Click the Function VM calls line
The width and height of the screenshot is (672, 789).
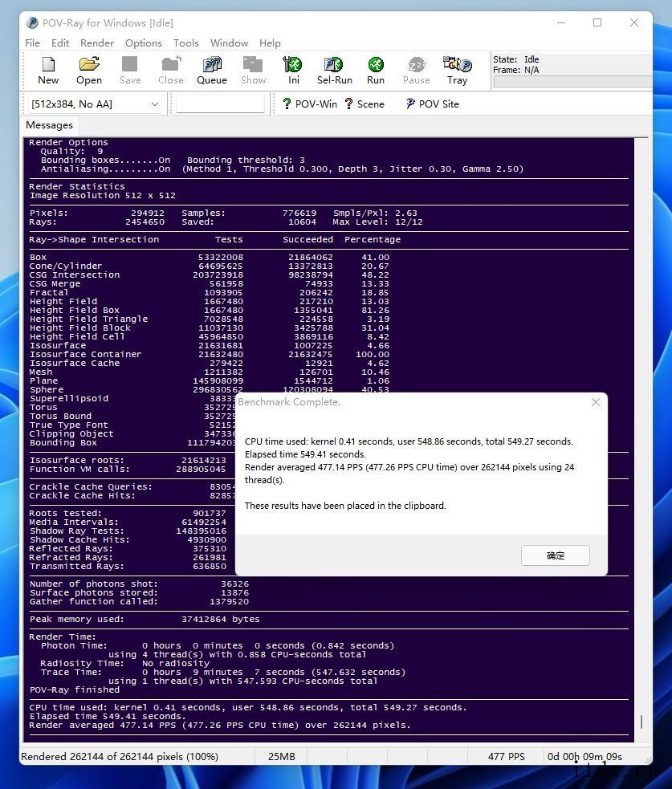(x=128, y=469)
